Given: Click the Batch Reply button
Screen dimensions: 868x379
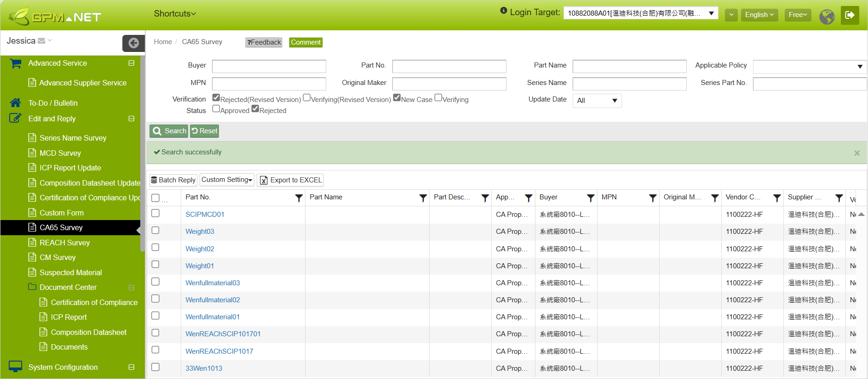Looking at the screenshot, I should coord(173,180).
